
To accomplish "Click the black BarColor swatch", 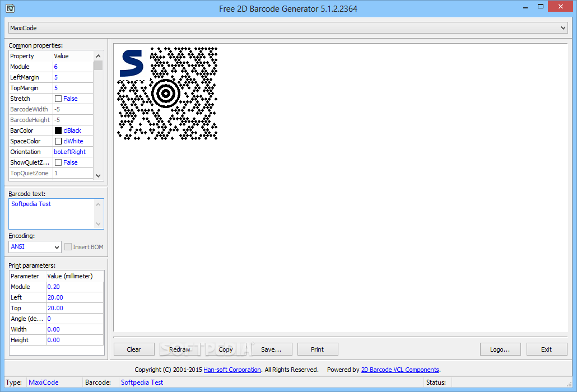I will pyautogui.click(x=58, y=130).
